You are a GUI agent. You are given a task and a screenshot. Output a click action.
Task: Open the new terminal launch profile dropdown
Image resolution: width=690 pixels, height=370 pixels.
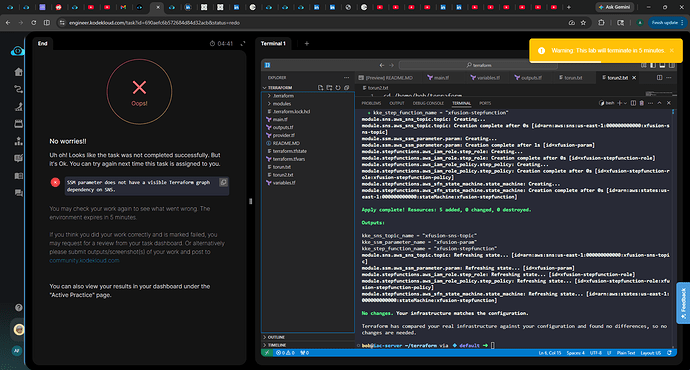[625, 103]
